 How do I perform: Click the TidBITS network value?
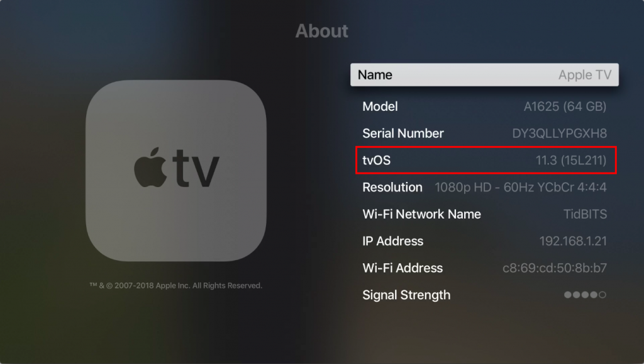point(585,214)
